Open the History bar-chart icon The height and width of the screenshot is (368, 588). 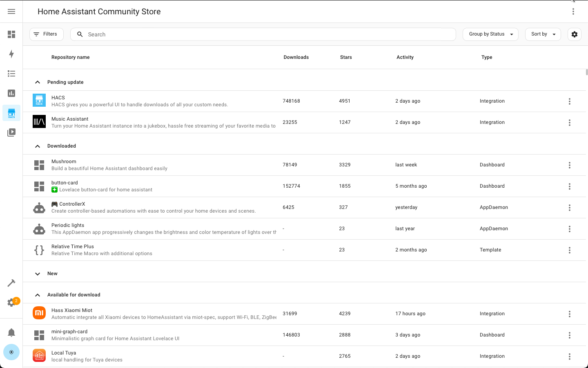click(x=11, y=93)
